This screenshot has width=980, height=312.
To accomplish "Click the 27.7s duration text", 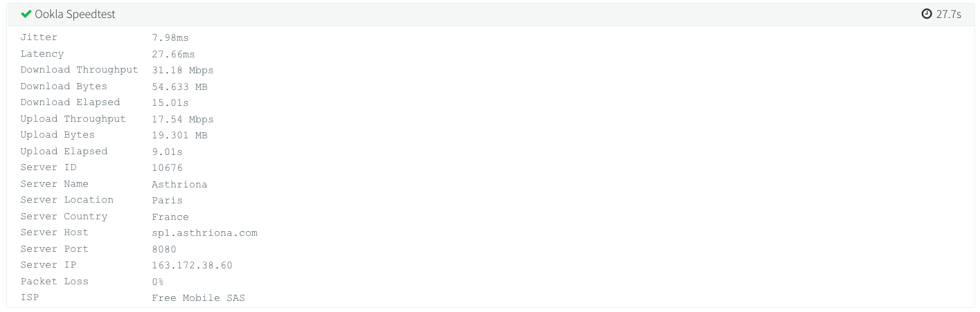I will coord(949,14).
